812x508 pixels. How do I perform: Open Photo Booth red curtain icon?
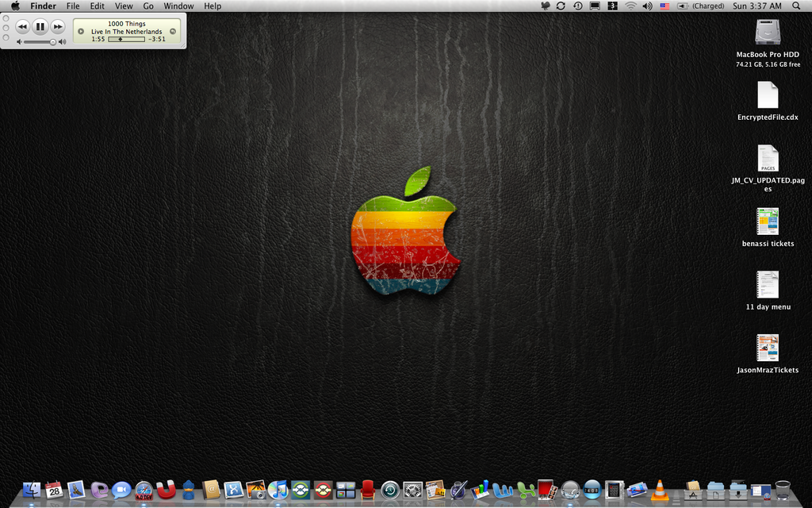pos(547,489)
